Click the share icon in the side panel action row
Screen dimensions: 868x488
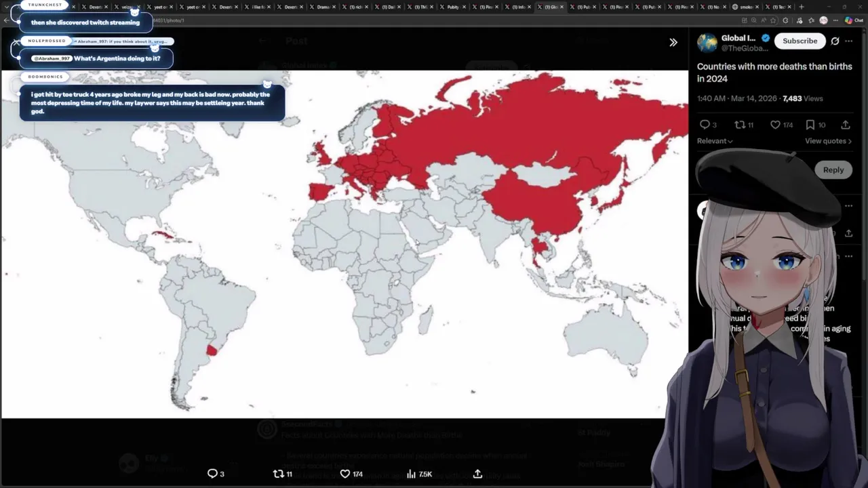tap(846, 125)
